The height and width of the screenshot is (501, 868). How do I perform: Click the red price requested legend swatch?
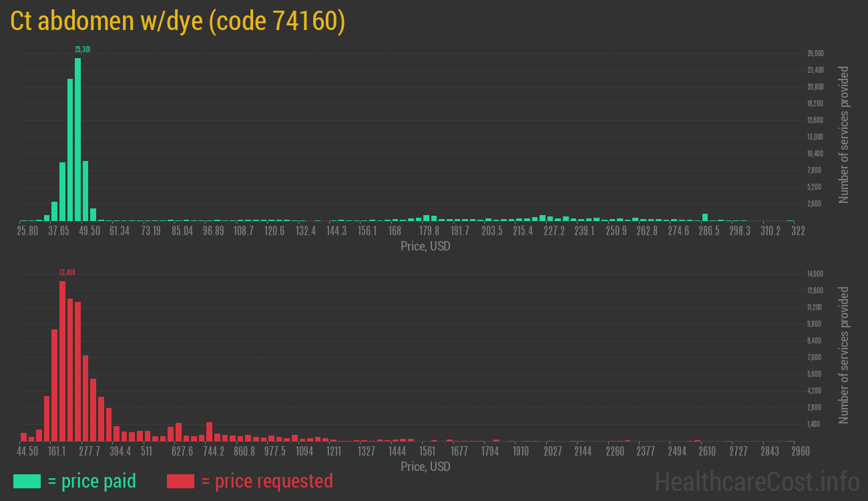(x=180, y=481)
